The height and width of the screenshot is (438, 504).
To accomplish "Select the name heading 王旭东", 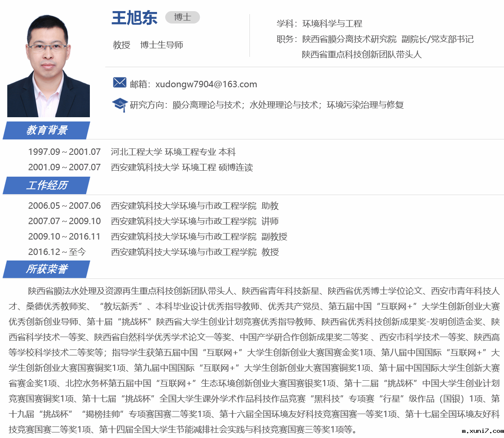I will pos(134,18).
